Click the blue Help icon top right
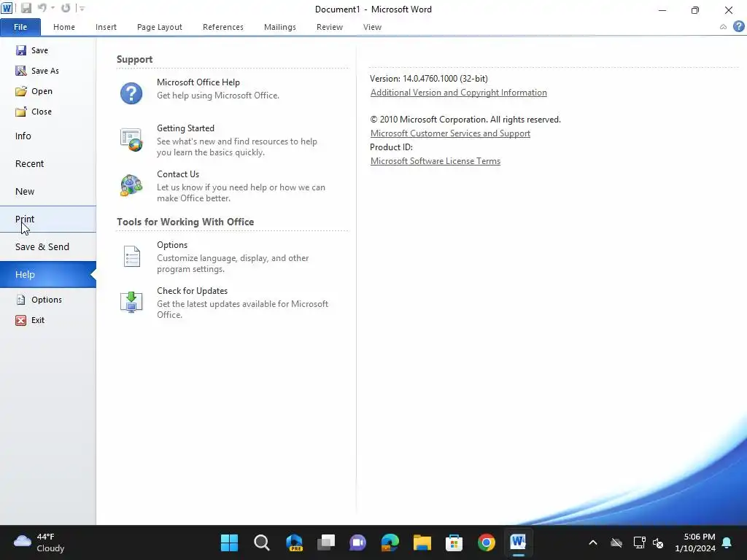Image resolution: width=747 pixels, height=560 pixels. [x=738, y=27]
